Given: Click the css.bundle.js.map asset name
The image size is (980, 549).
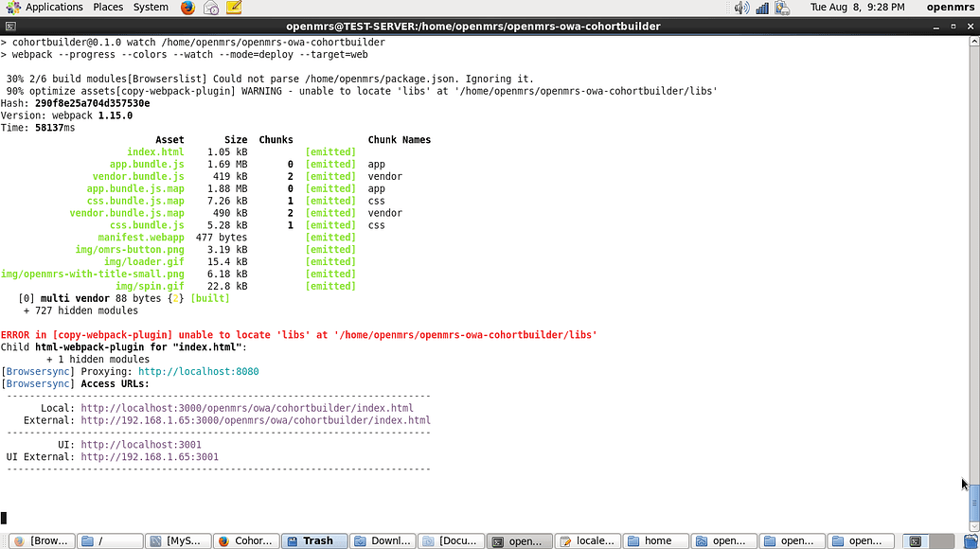Looking at the screenshot, I should point(135,201).
